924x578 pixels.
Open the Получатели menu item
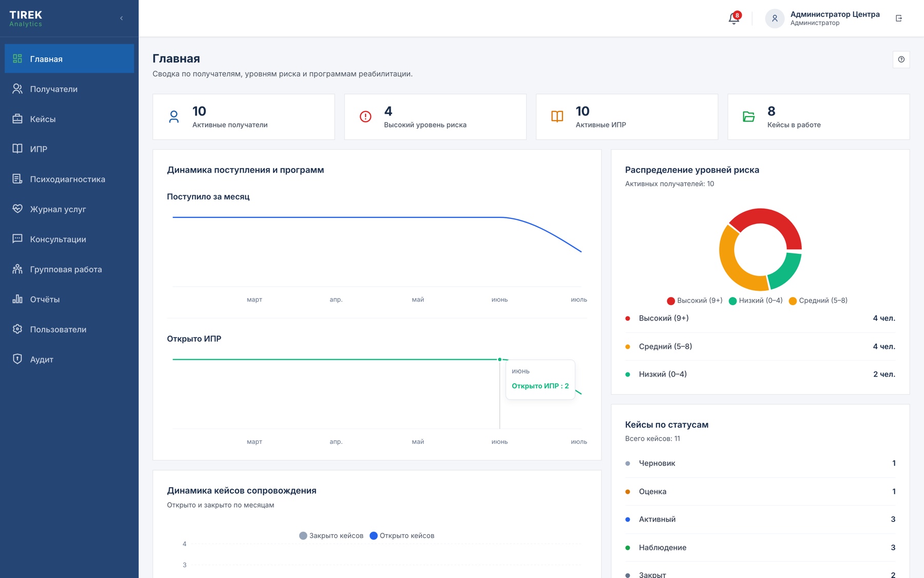pos(69,89)
